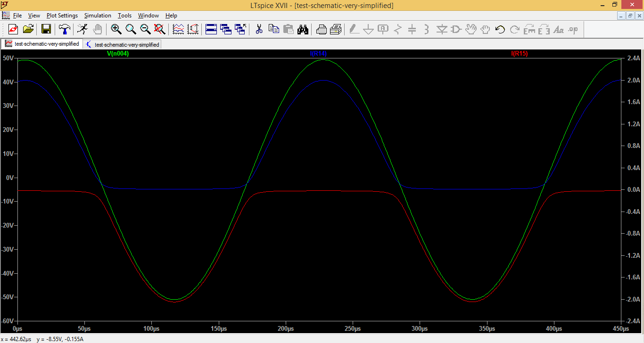Copy using the duplicate pages icon
The width and height of the screenshot is (644, 343).
tap(273, 29)
